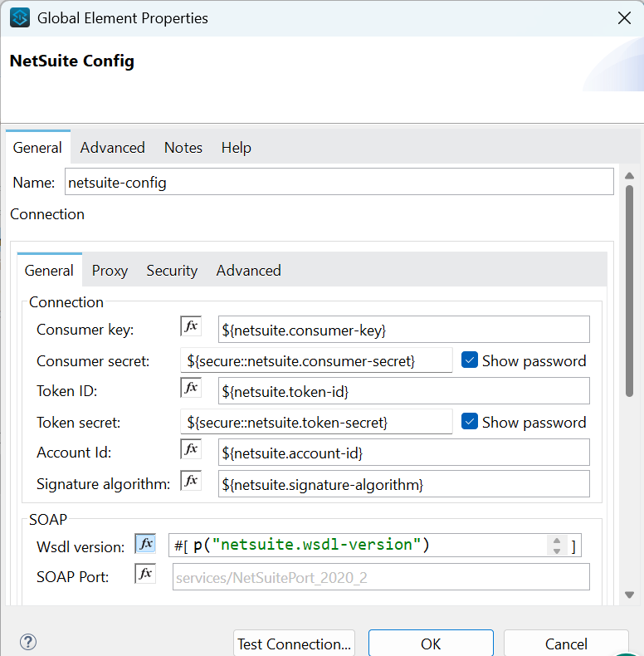
Task: Toggle fx expression mode for Consumer key
Action: click(x=191, y=326)
